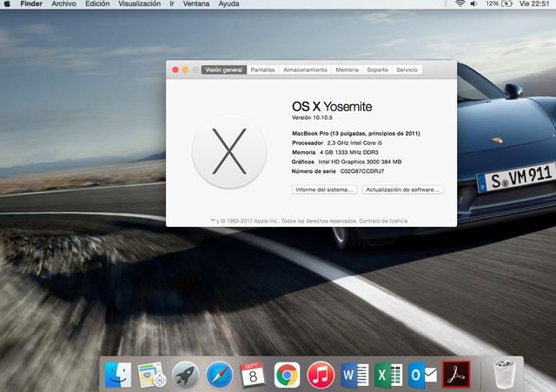The image size is (556, 392).
Task: Open Calendar showing Sept 8
Action: coord(253,375)
